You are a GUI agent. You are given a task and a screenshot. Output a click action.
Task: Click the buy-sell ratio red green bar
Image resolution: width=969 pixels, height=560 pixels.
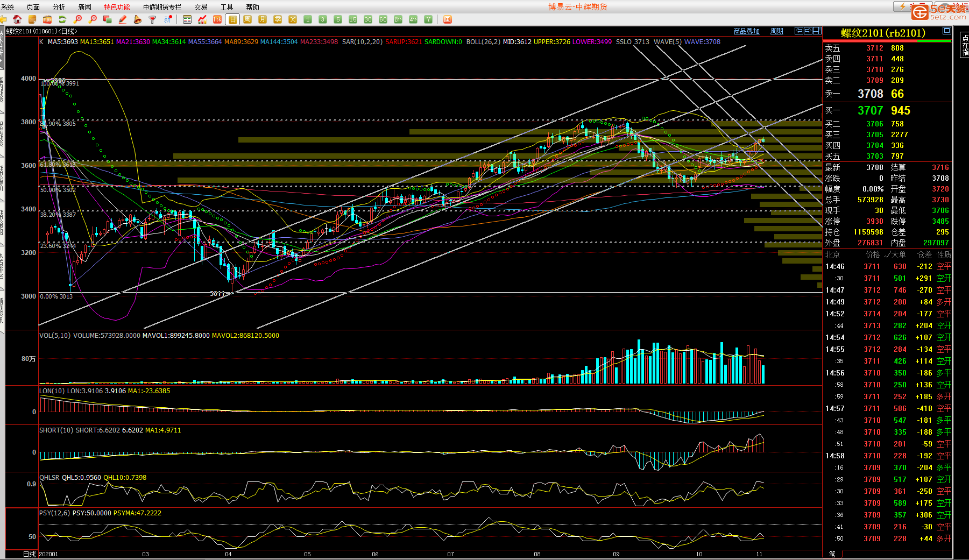tap(887, 41)
